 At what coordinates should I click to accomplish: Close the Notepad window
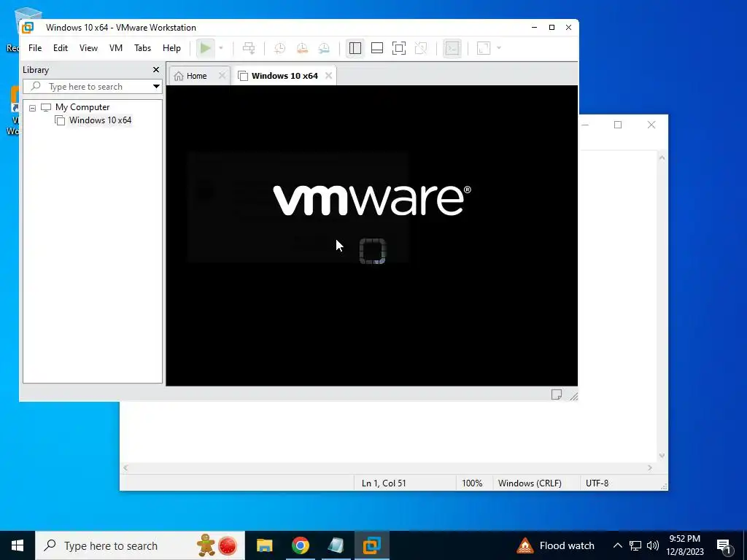651,125
